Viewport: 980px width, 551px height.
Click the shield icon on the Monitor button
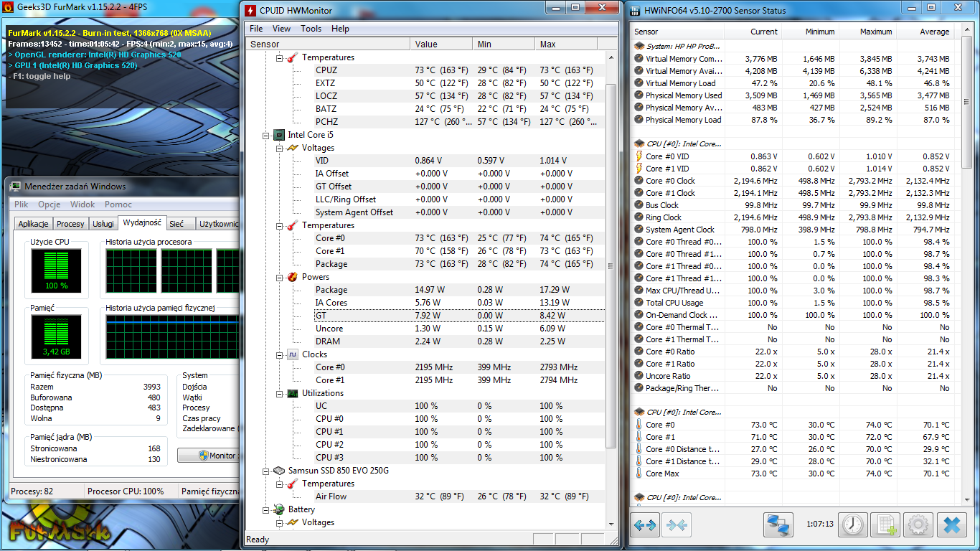(x=203, y=456)
